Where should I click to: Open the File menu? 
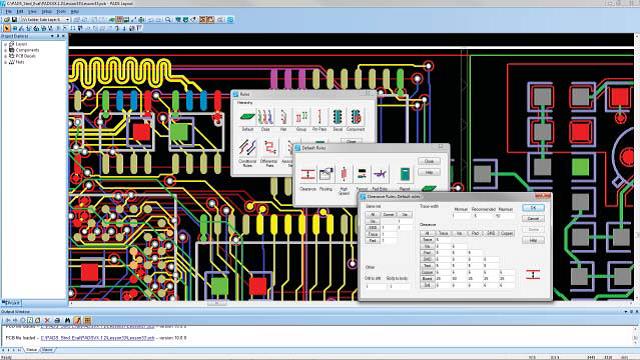tap(8, 12)
